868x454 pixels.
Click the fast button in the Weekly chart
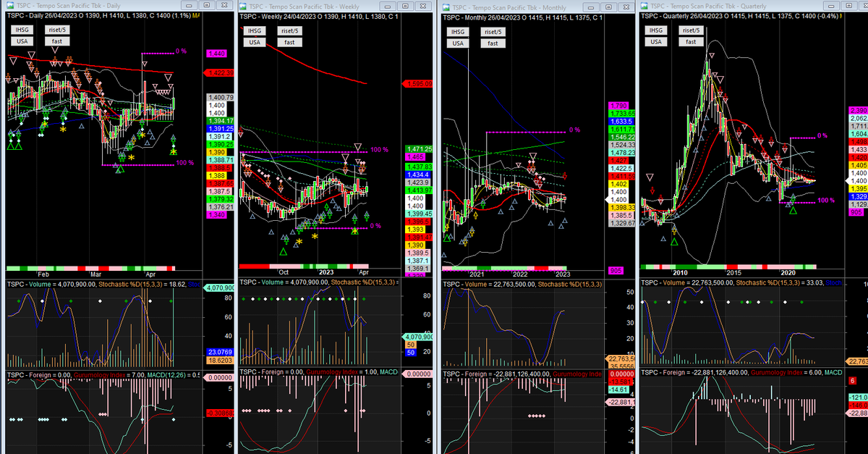point(289,42)
